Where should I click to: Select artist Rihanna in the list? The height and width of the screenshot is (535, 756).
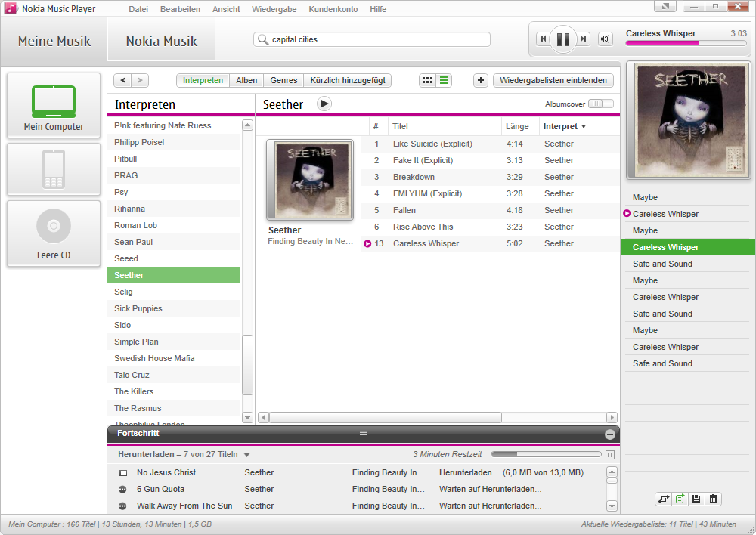(174, 209)
